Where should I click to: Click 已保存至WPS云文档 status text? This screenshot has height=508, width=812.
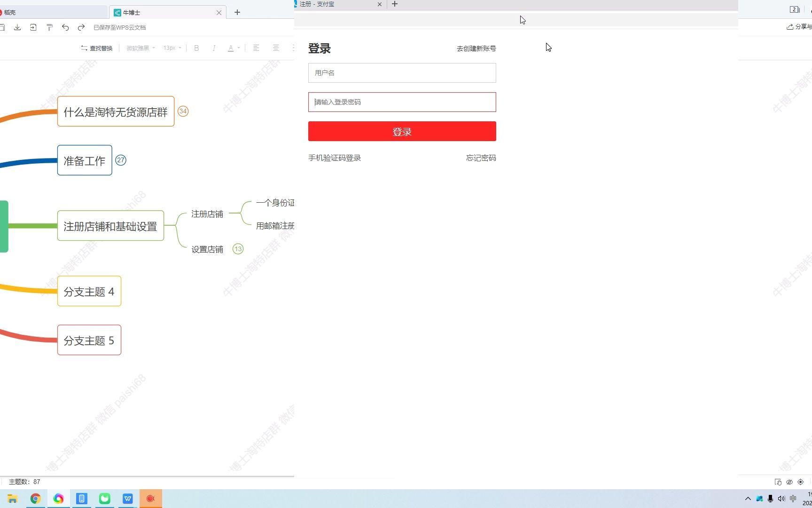[119, 27]
